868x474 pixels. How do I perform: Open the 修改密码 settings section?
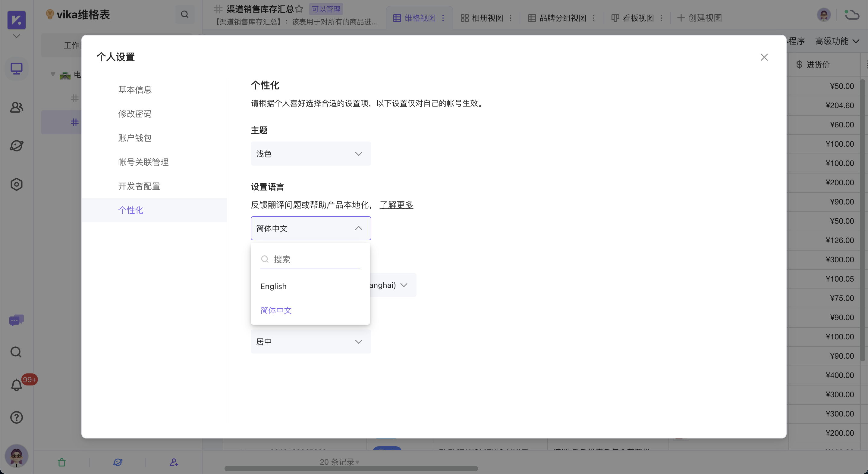pos(135,114)
